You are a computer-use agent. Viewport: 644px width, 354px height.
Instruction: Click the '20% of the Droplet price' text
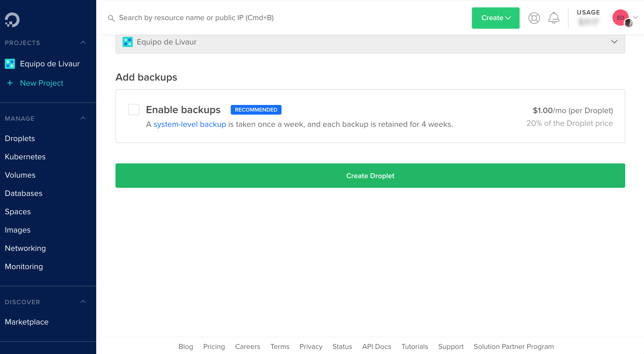point(569,123)
